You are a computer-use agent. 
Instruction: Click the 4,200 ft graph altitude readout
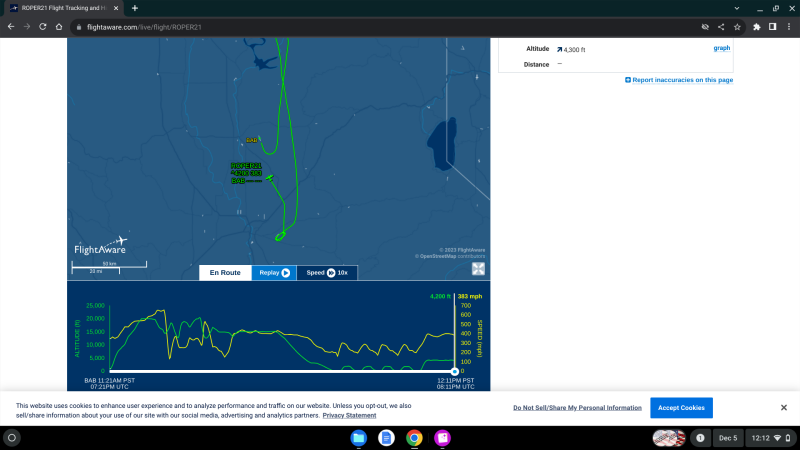click(x=440, y=296)
